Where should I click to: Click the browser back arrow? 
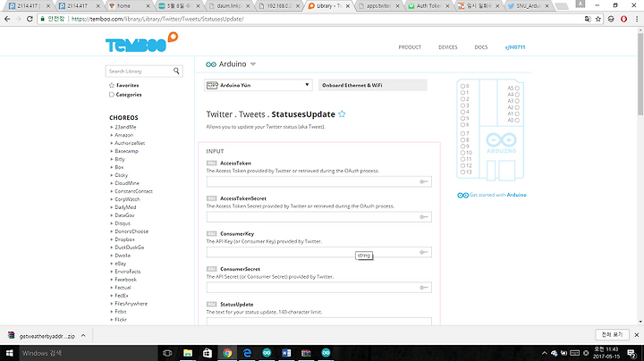point(7,19)
